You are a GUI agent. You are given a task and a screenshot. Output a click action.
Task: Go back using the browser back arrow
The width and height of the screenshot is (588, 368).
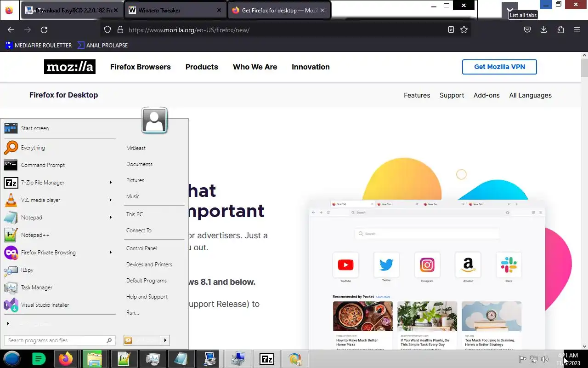tap(11, 29)
